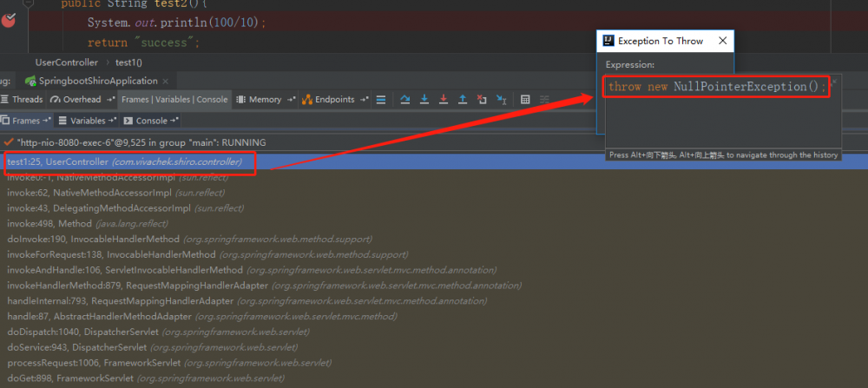Select frame invoke:62, NativeMethodAccessorImpl

tap(434, 193)
